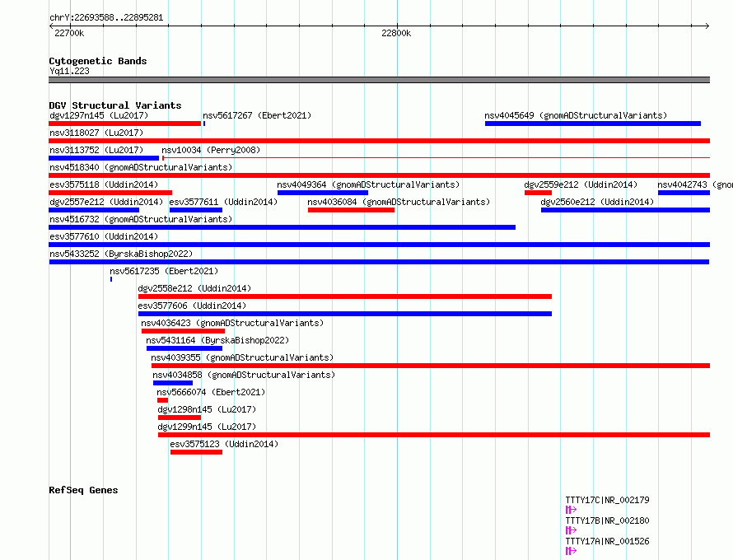
Task: Select the nsv4042743 variant label
Action: [695, 184]
